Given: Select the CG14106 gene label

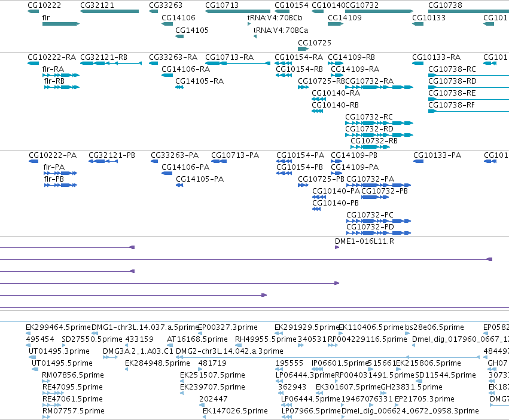Looking at the screenshot, I should tap(179, 18).
